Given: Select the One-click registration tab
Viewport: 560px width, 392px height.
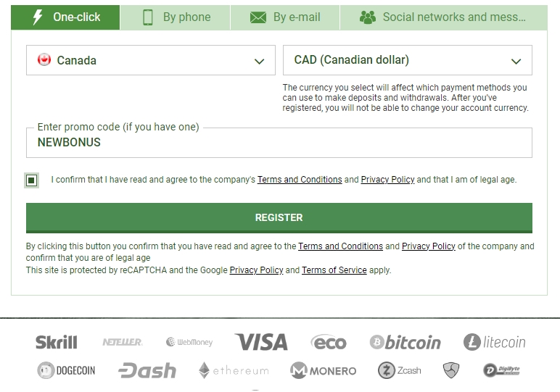Looking at the screenshot, I should click(x=65, y=17).
